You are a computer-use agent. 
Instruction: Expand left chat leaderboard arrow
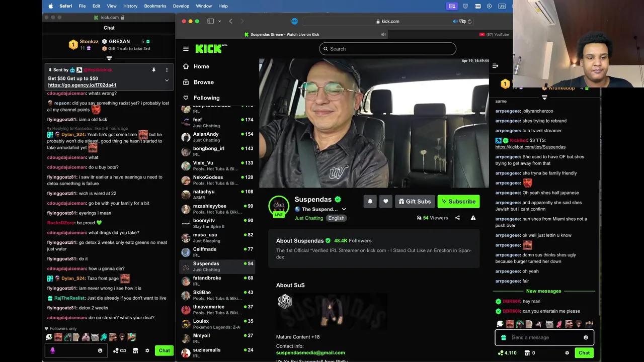tap(109, 58)
